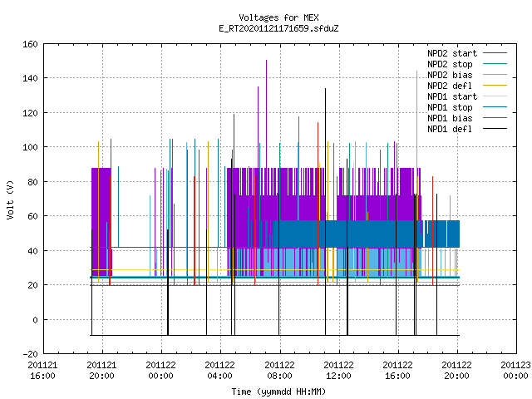Click the x-axis tick '201123 00:00'

[x=515, y=371]
